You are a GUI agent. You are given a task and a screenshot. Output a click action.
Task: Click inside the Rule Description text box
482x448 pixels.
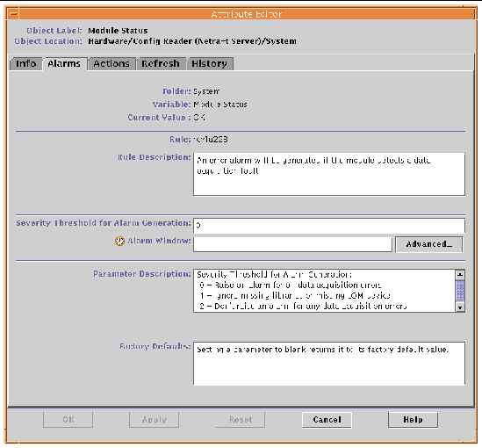[329, 174]
